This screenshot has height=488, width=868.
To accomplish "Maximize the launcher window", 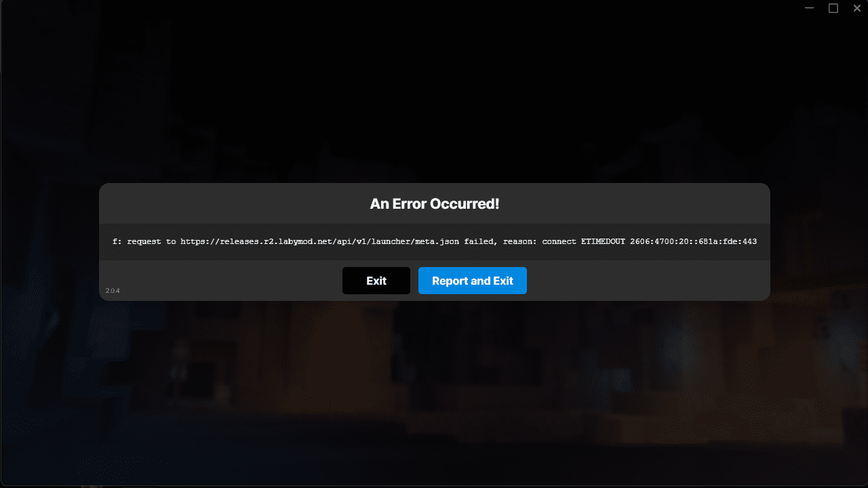I will click(x=833, y=8).
